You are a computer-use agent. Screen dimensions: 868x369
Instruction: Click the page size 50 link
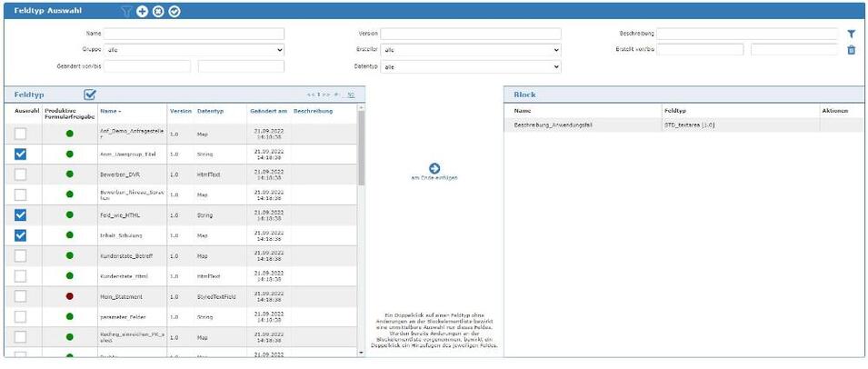[x=350, y=94]
